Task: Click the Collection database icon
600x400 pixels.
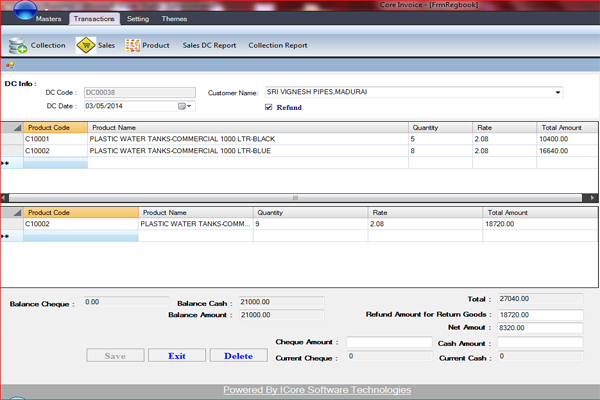Action: 18,45
